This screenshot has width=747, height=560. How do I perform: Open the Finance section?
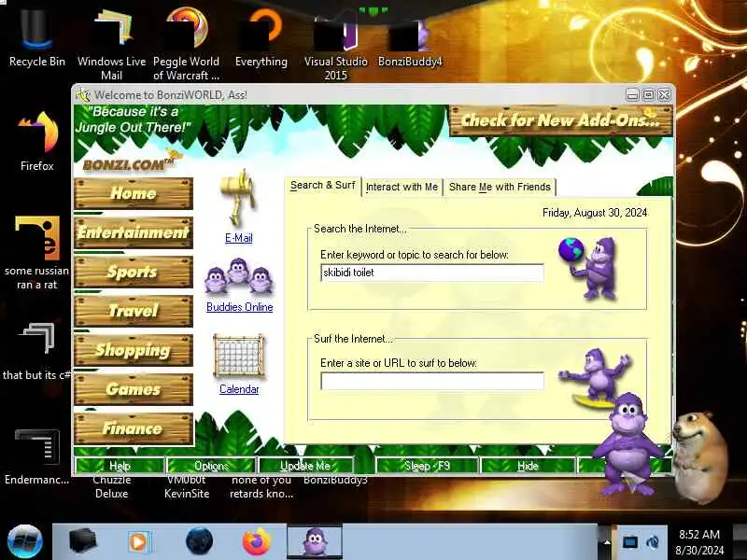[x=134, y=428]
